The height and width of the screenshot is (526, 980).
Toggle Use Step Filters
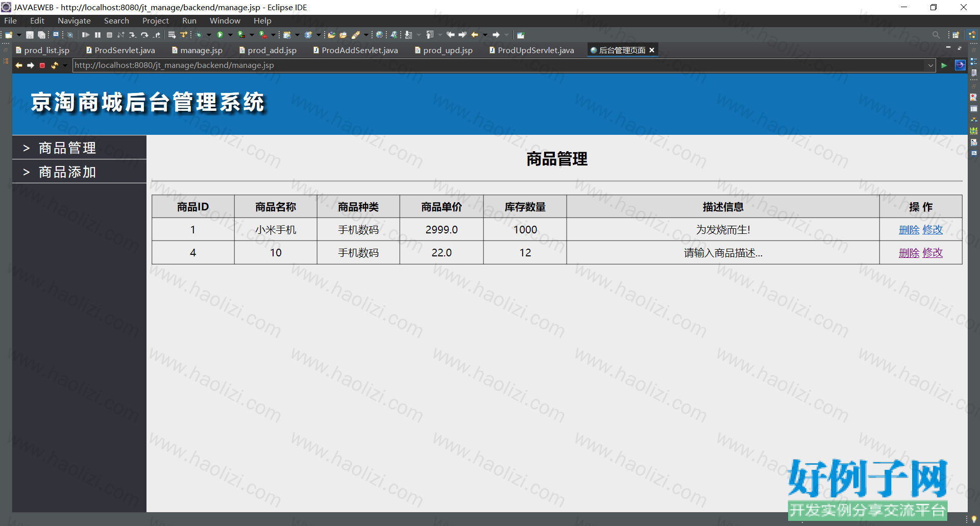184,35
